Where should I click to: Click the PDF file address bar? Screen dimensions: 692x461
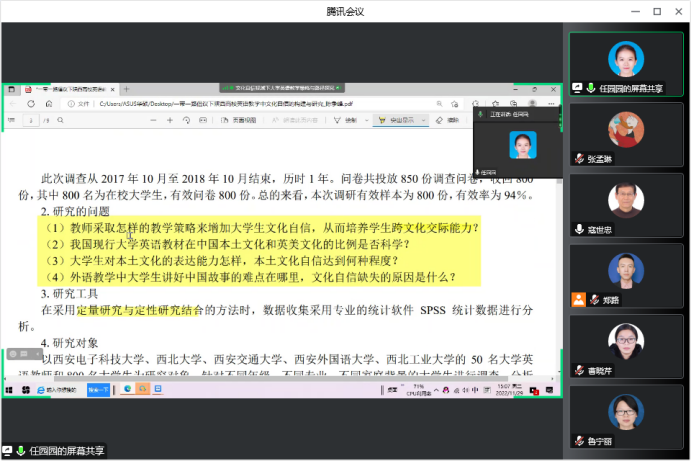(x=250, y=103)
